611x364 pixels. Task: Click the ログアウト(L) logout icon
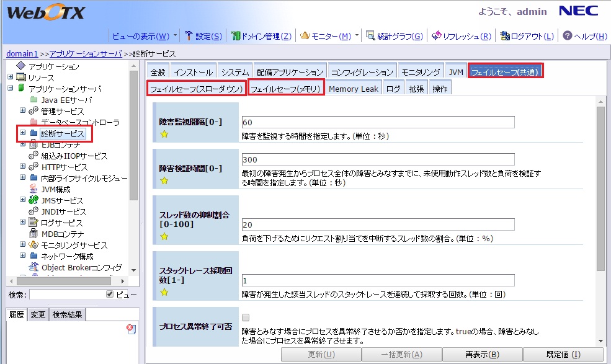click(x=505, y=36)
